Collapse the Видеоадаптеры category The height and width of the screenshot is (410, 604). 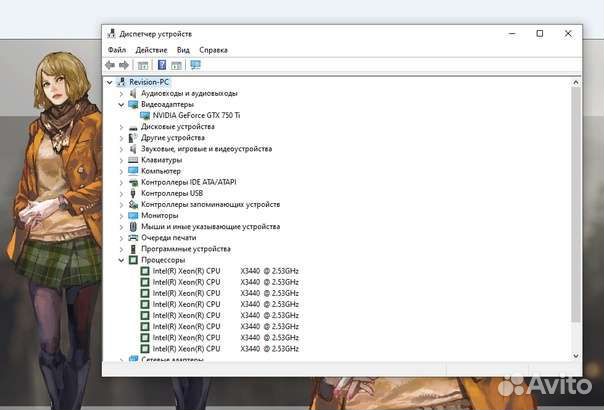(121, 104)
